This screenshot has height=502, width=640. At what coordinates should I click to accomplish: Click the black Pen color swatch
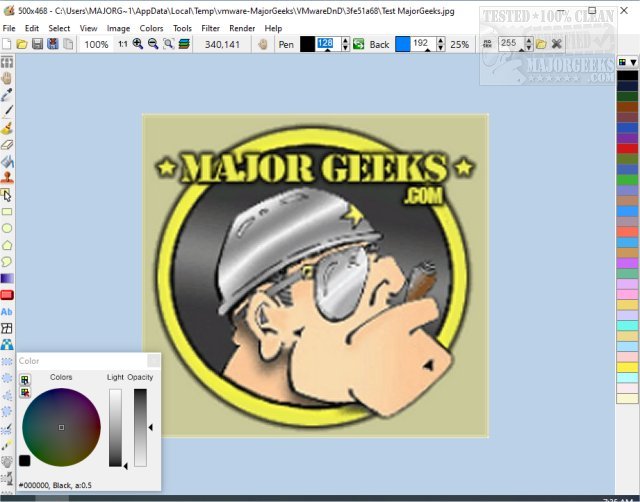307,44
